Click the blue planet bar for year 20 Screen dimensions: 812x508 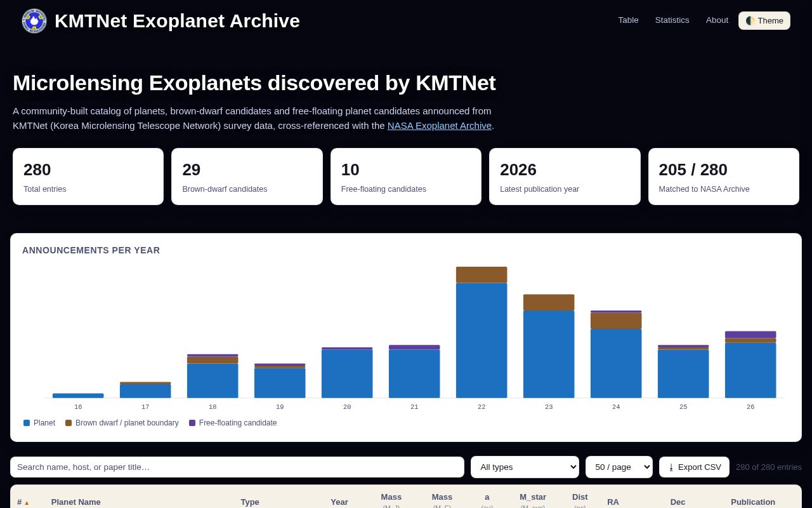coord(347,374)
